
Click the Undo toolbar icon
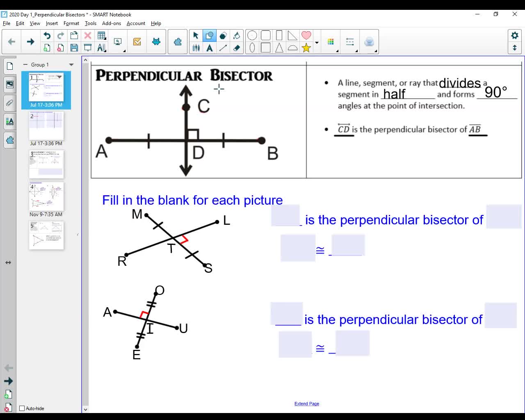tap(47, 36)
